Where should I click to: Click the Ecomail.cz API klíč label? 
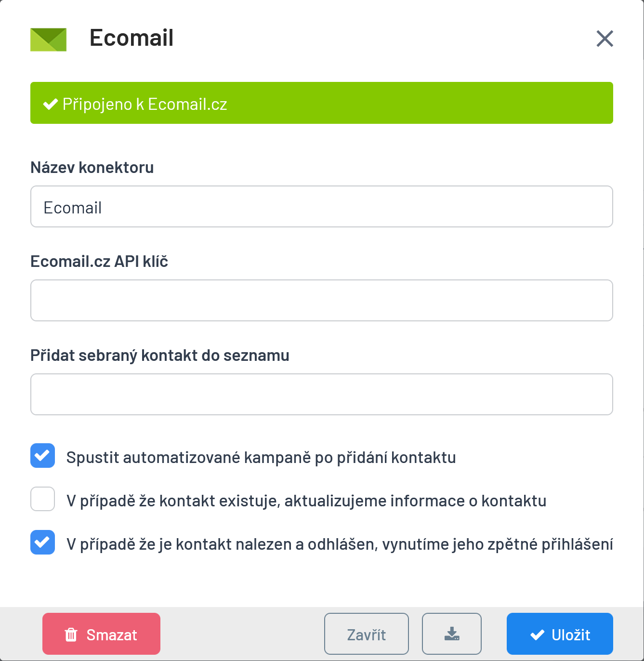[99, 261]
